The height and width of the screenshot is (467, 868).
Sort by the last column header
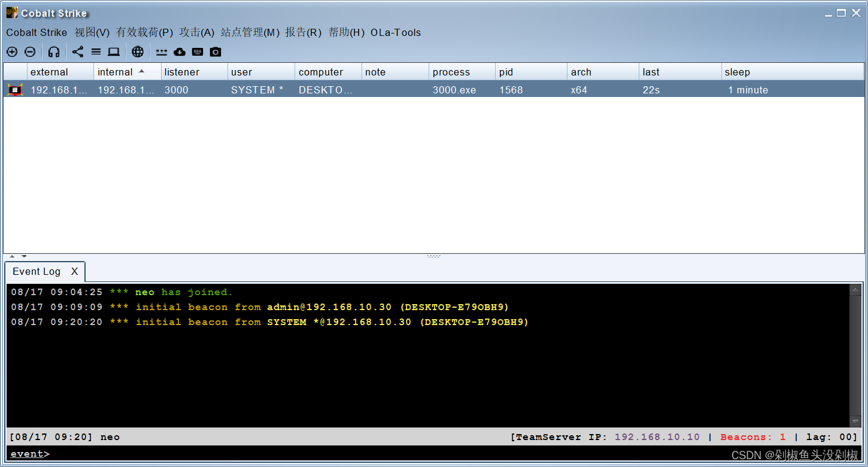[x=681, y=72]
